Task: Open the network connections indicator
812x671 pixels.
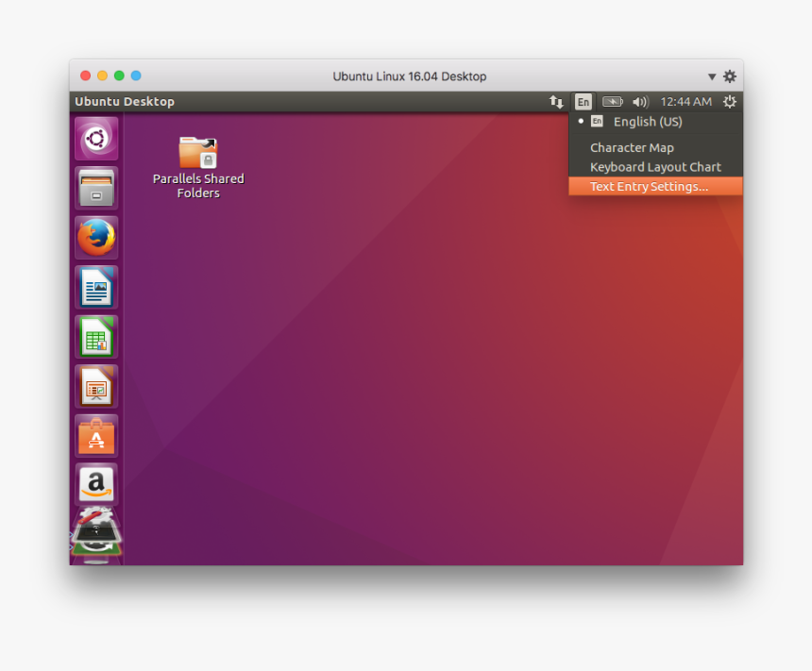Action: (556, 102)
